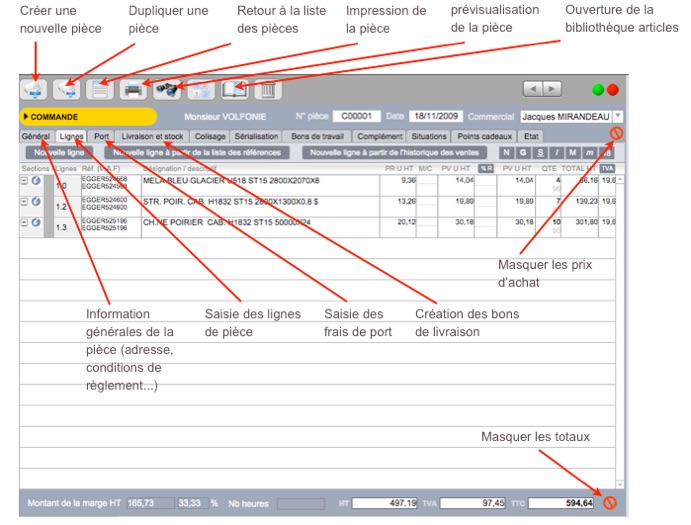This screenshot has width=691, height=525.
Task: Open the Port tab
Action: (101, 136)
